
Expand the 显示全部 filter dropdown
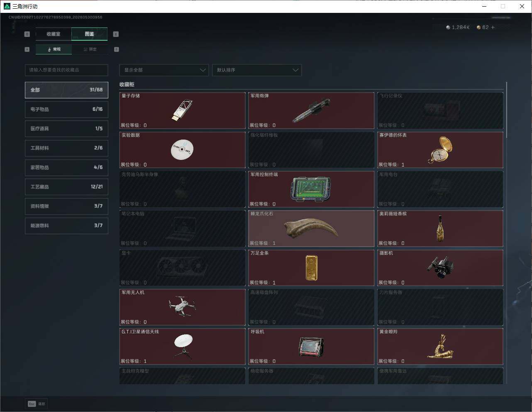tap(164, 70)
